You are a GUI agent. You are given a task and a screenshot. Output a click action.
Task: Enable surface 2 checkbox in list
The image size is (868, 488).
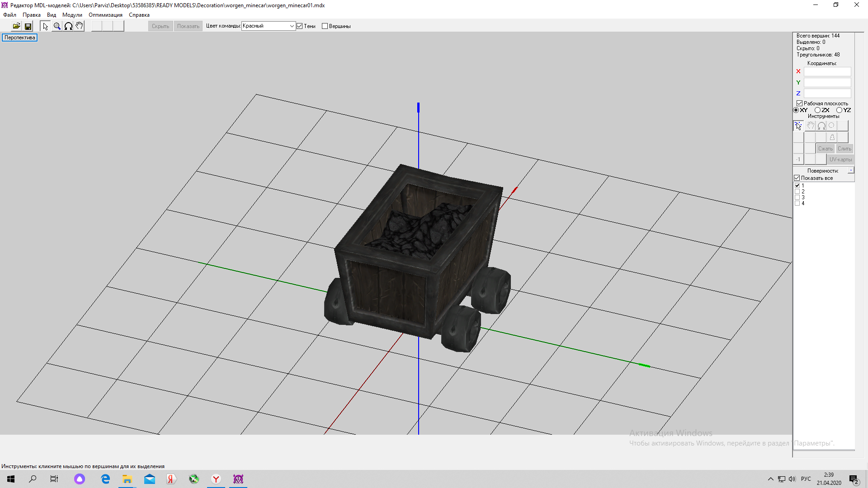coord(797,192)
